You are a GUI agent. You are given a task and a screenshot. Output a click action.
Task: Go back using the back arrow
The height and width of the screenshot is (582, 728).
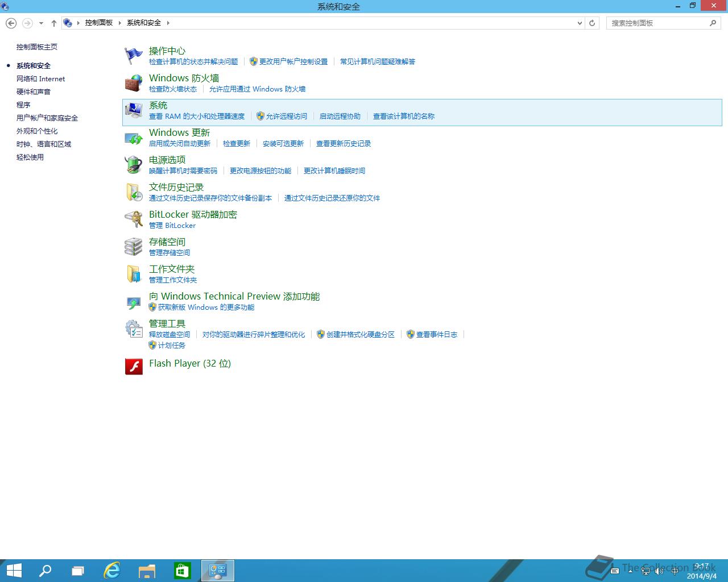click(x=11, y=23)
